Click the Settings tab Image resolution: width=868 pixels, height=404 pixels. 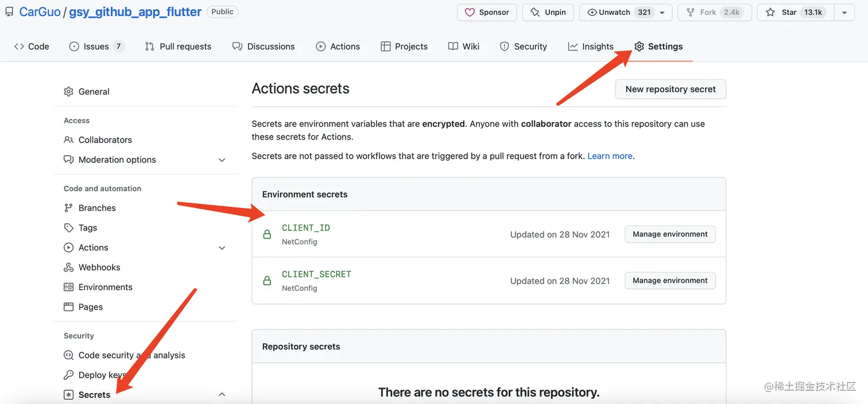[x=658, y=47]
